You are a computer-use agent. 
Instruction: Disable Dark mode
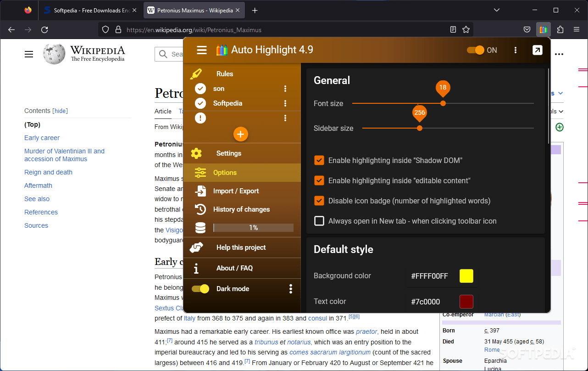(x=200, y=288)
